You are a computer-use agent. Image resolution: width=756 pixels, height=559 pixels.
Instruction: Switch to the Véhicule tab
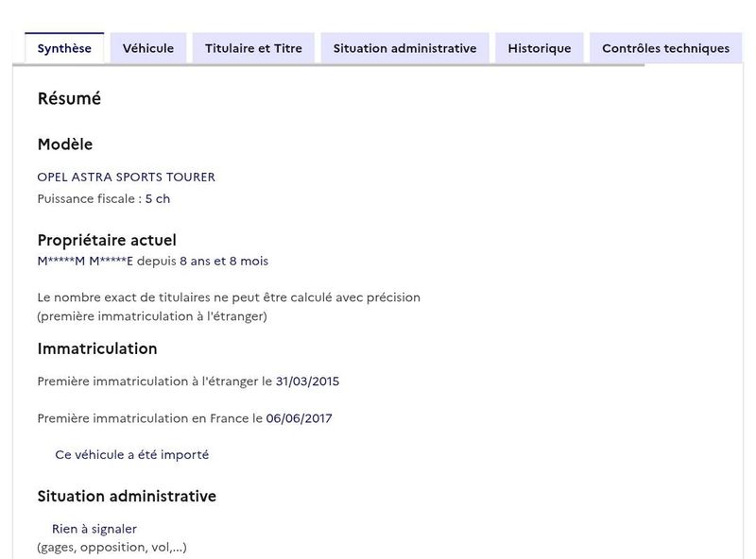tap(148, 48)
